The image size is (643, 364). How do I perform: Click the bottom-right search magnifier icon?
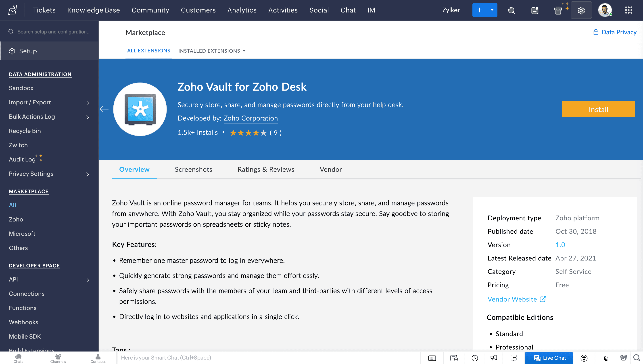click(637, 358)
